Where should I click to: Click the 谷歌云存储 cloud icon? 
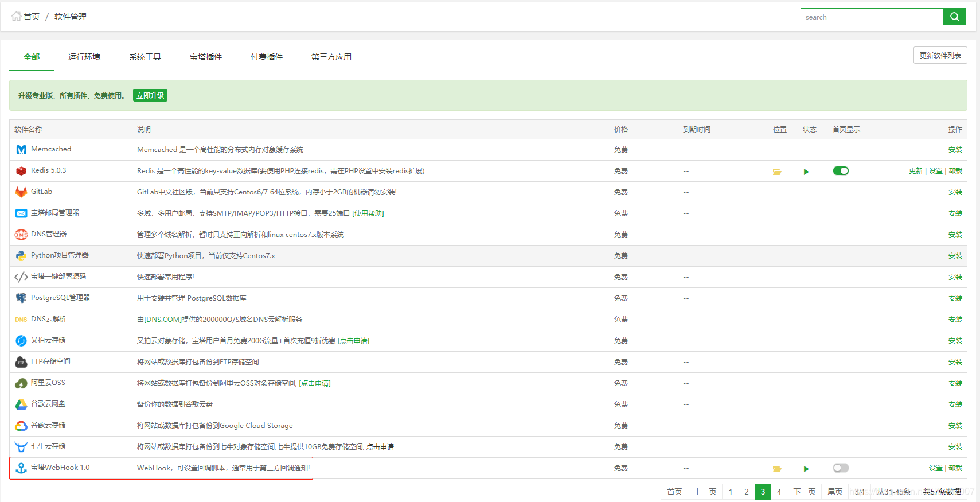(x=21, y=426)
